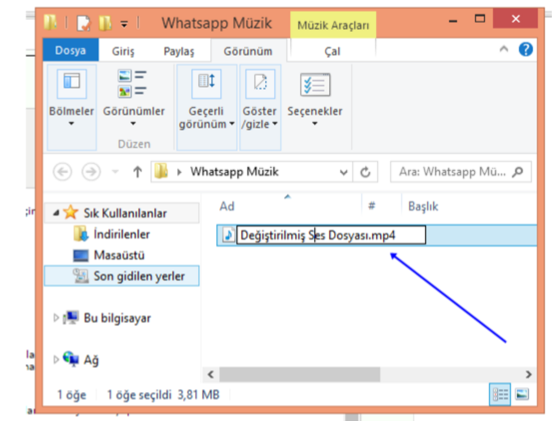This screenshot has height=421, width=553.
Task: Expand the Bu bilgisayar tree node
Action: pos(56,318)
